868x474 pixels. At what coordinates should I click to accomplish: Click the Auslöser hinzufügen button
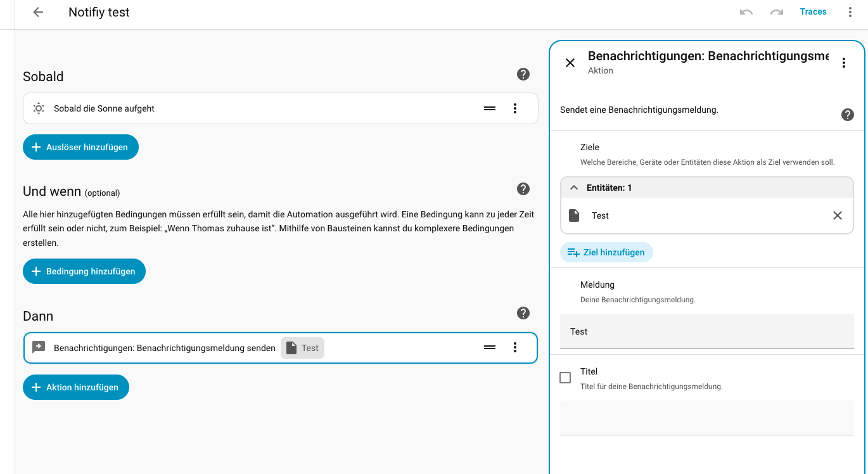[x=80, y=147]
